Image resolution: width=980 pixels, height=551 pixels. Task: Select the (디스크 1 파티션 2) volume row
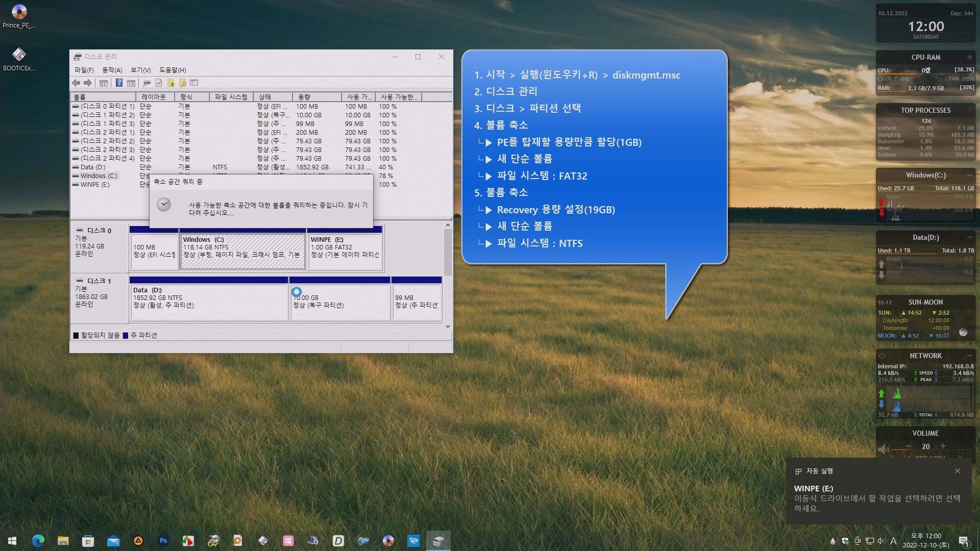pyautogui.click(x=261, y=115)
